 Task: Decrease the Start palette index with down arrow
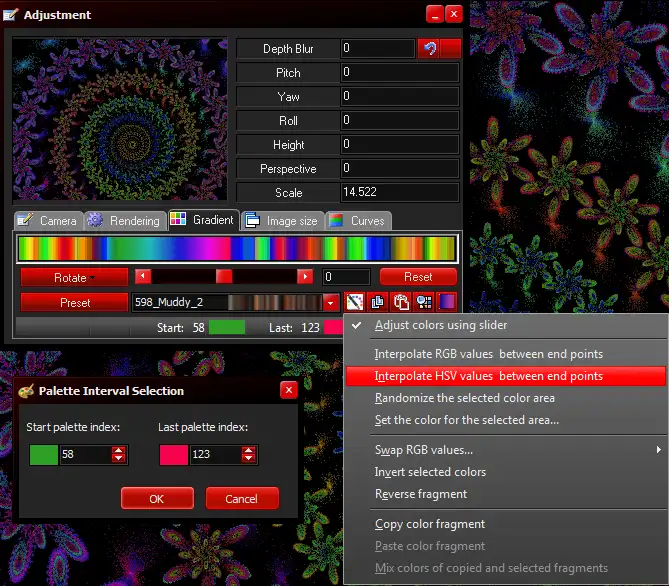pyautogui.click(x=119, y=458)
